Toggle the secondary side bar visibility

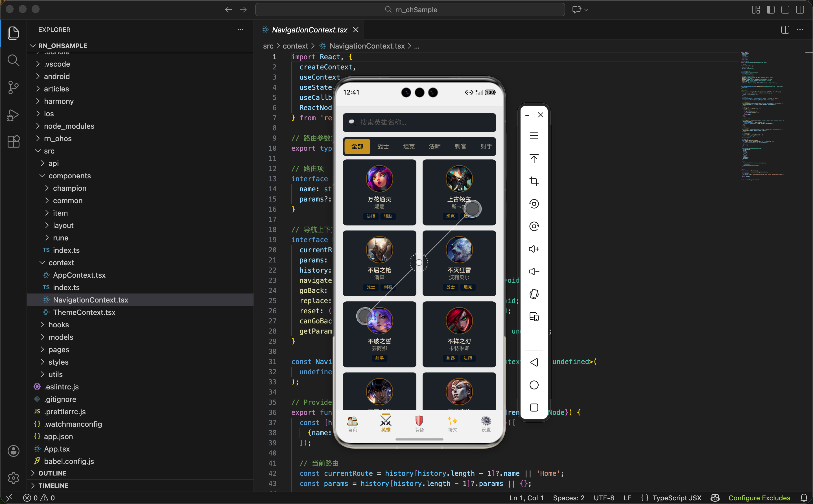point(800,10)
